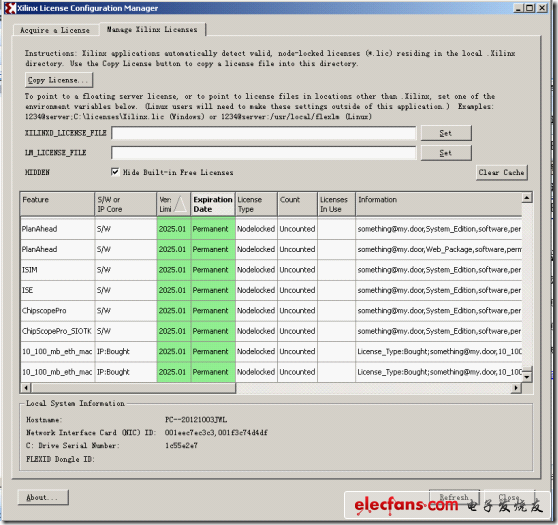The width and height of the screenshot is (558, 525).
Task: Select the ChipscopePro license row
Action: click(271, 311)
